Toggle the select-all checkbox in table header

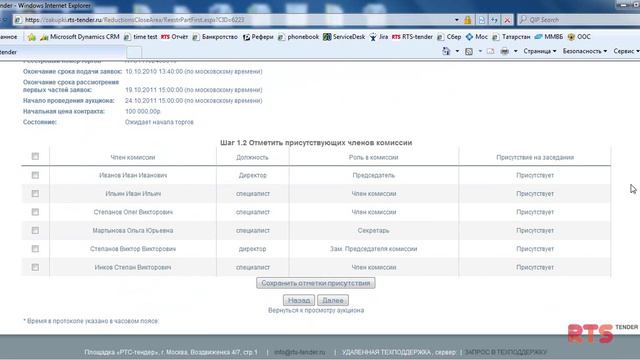coord(35,156)
